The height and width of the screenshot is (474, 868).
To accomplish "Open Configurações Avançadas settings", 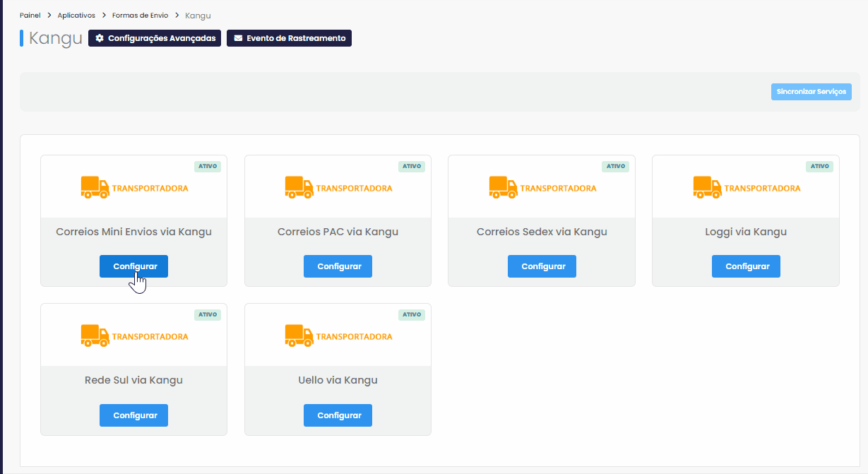I will pos(155,38).
